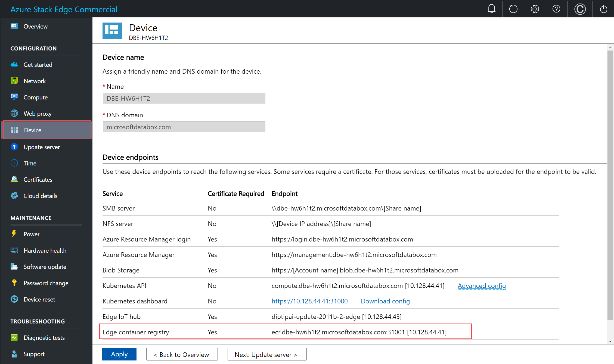614x364 pixels.
Task: Open the Diagnostic tests icon
Action: 14,338
